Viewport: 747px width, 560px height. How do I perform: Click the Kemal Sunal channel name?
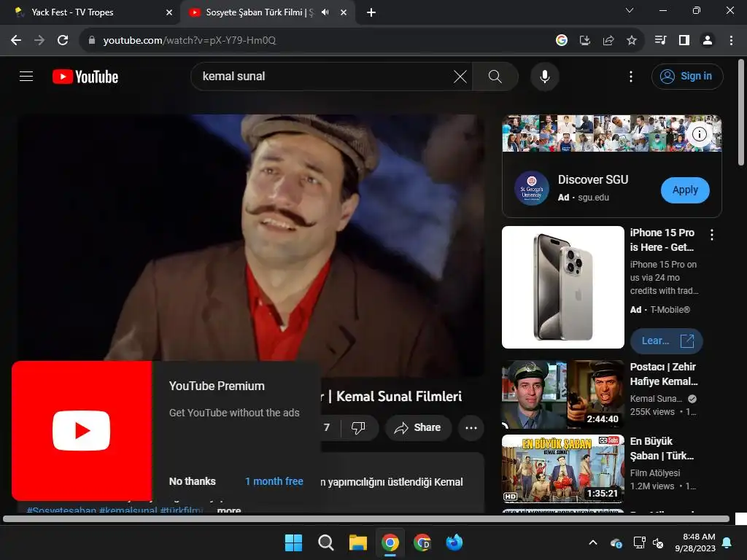[x=656, y=399]
